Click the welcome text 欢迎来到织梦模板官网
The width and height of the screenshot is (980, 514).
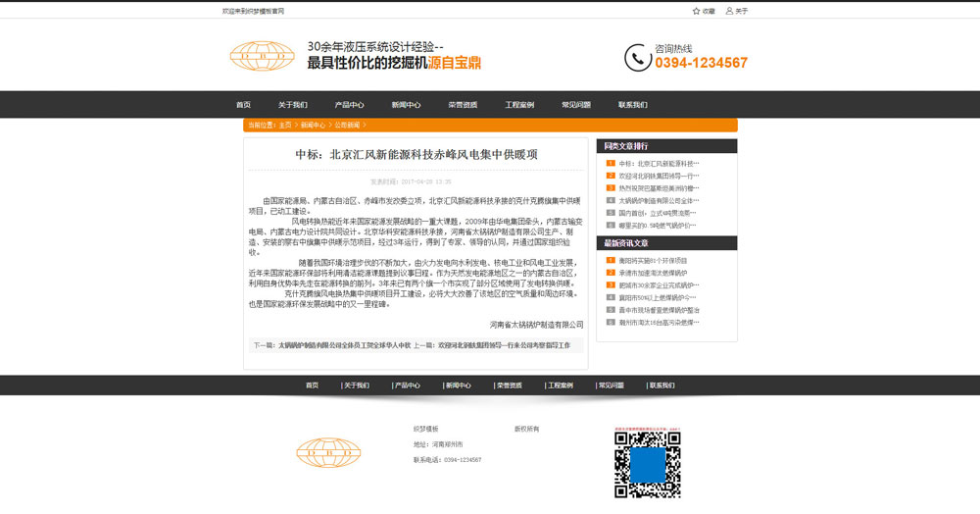pos(253,11)
